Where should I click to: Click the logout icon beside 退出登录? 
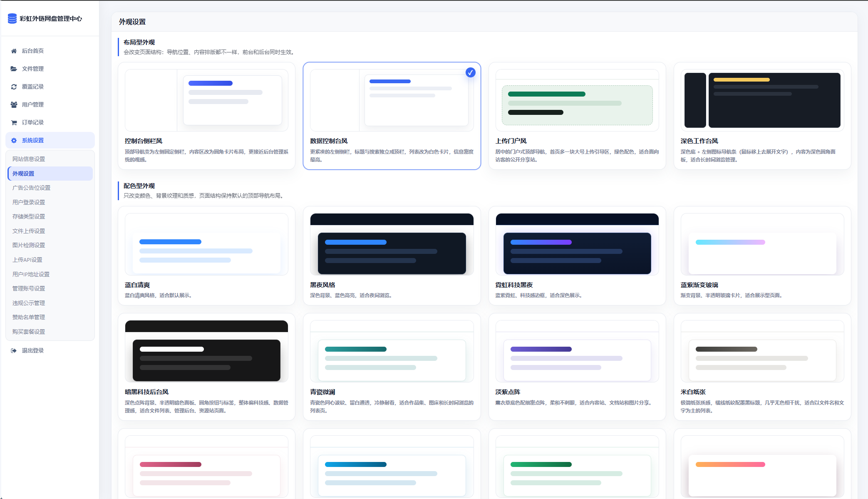(14, 350)
